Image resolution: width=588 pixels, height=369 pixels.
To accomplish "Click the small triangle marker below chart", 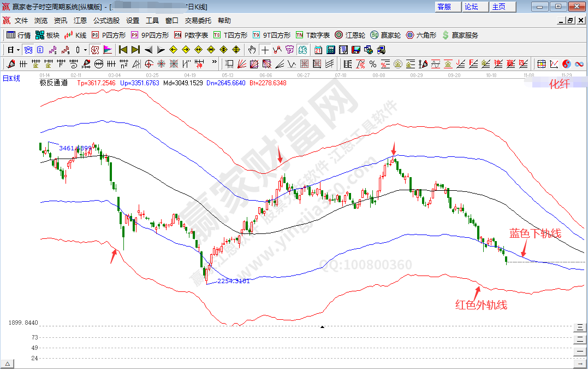I will pyautogui.click(x=322, y=327).
